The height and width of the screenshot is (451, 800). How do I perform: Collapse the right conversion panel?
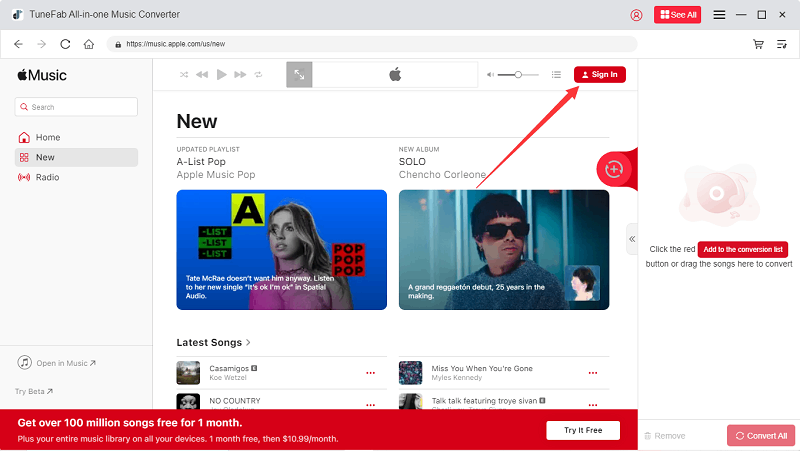point(632,239)
